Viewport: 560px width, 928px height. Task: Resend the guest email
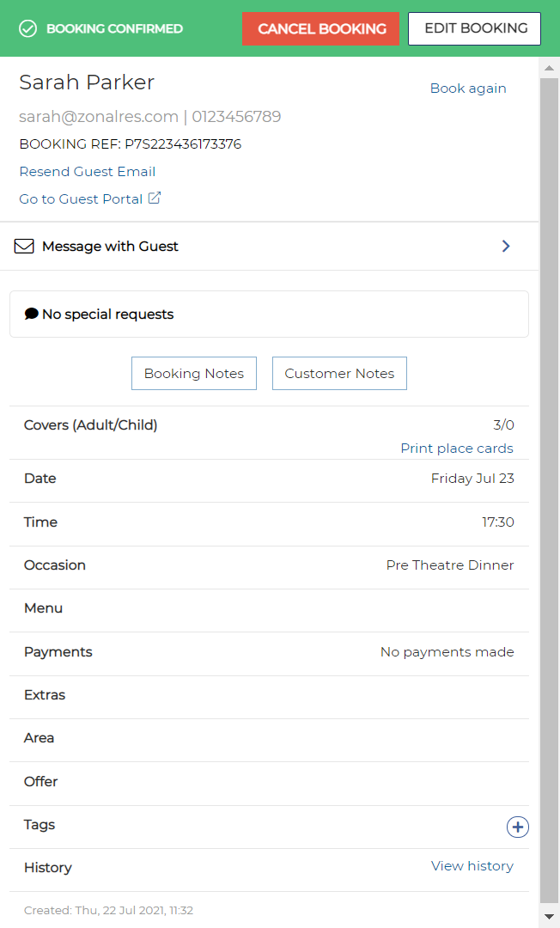click(88, 172)
